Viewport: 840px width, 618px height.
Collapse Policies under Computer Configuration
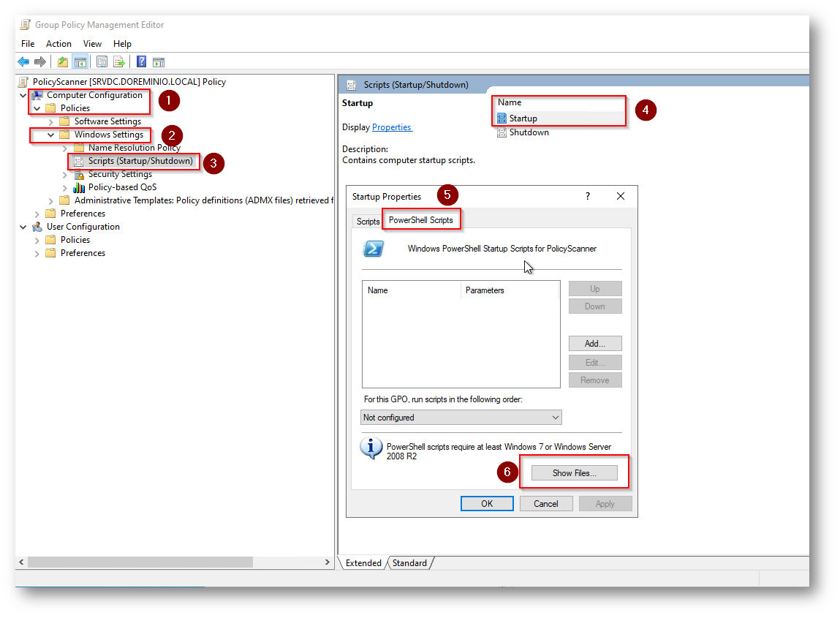pos(37,108)
